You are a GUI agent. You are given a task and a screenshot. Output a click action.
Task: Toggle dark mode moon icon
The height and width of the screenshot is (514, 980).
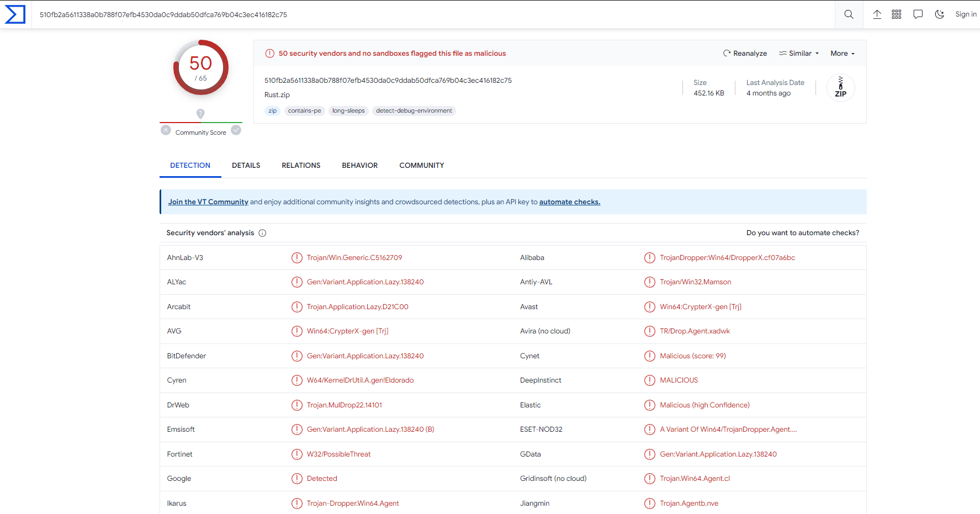939,14
